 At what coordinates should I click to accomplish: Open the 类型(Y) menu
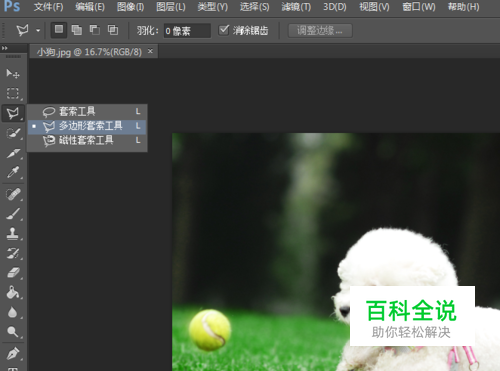[213, 7]
